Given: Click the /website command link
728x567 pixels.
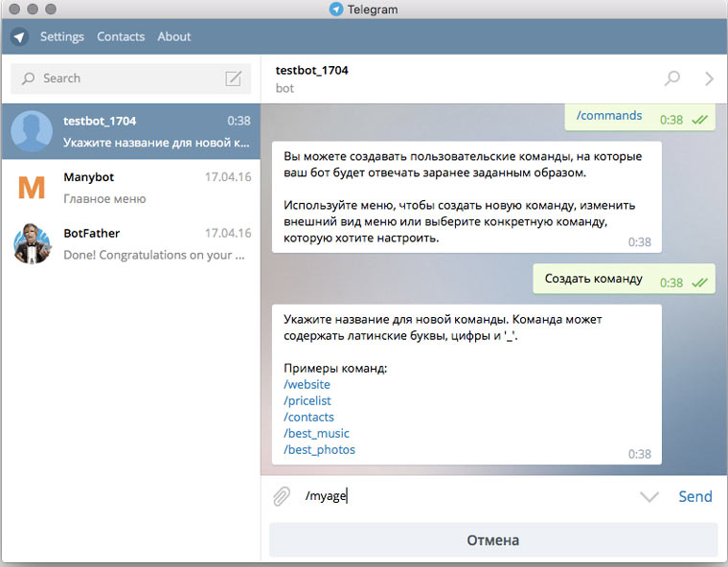Looking at the screenshot, I should click(307, 384).
